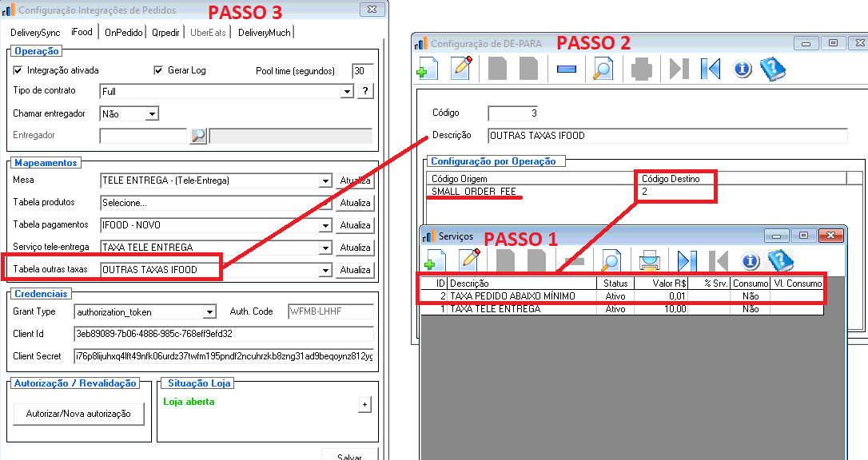This screenshot has height=460, width=868.
Task: Click Pool time seconds field
Action: click(363, 71)
